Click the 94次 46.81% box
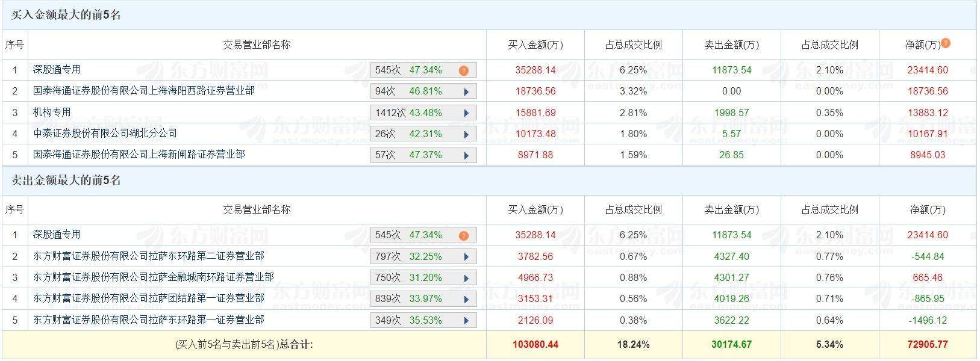Screen dimensions: 980x361 pos(423,91)
